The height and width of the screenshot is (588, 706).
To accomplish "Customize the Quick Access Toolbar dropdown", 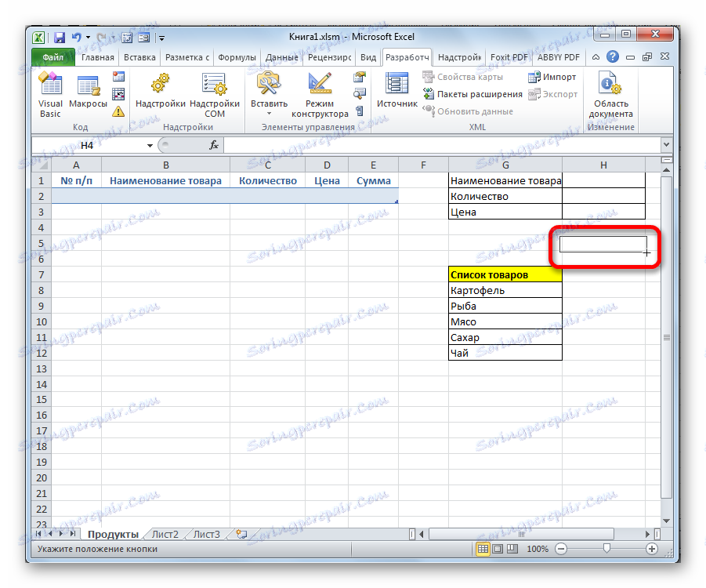I will (162, 38).
